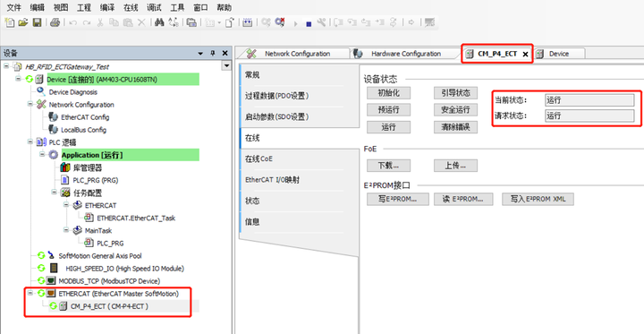Click the green status icon beside MODBUS_TCP
The width and height of the screenshot is (644, 334).
pos(41,281)
